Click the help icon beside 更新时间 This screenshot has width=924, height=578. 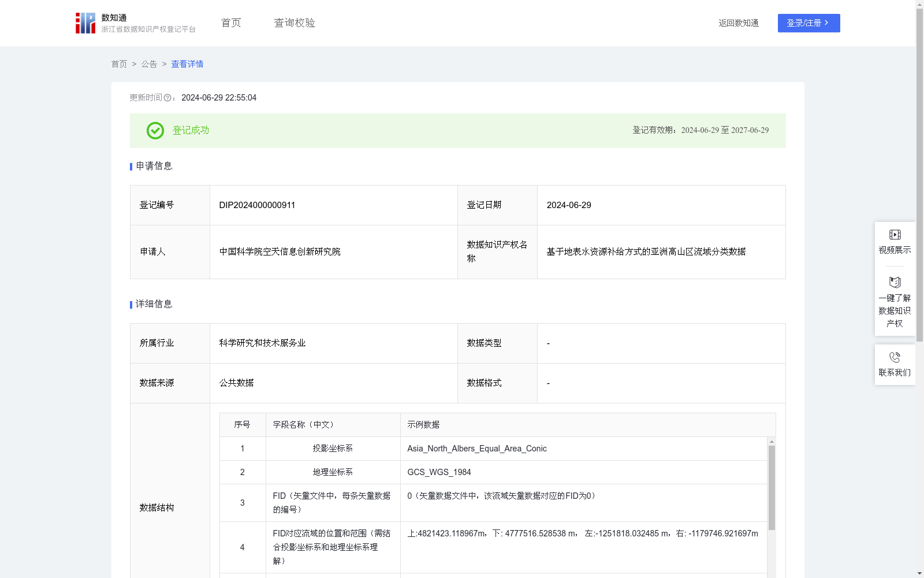pyautogui.click(x=167, y=98)
